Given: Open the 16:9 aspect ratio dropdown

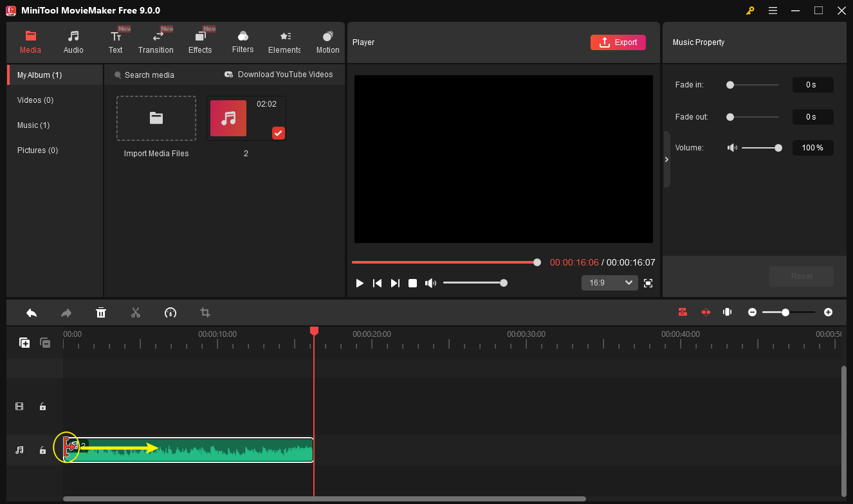Looking at the screenshot, I should [609, 283].
